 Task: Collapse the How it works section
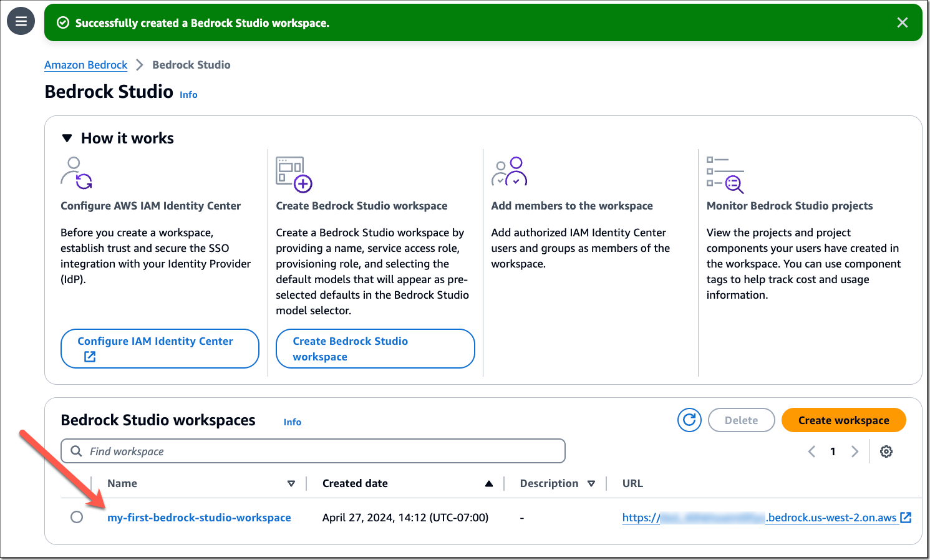(67, 138)
